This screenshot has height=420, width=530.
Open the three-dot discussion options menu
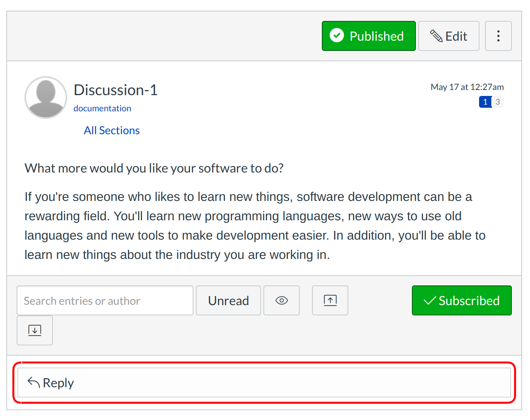point(498,36)
